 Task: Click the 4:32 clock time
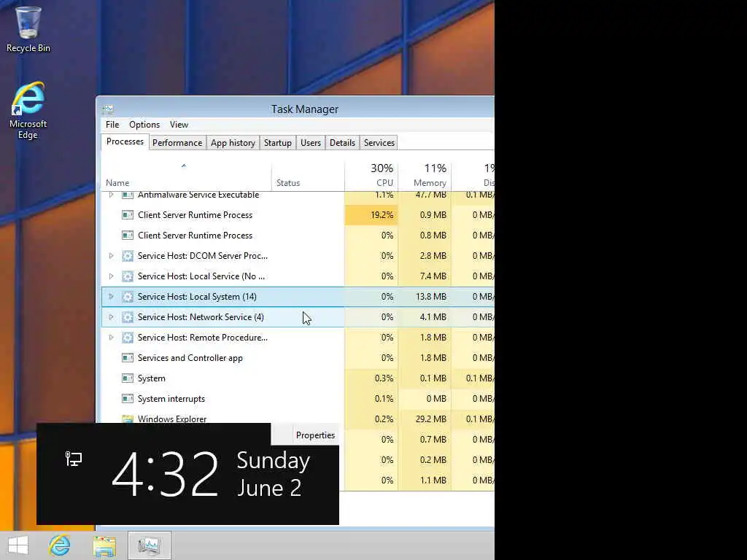(x=166, y=474)
